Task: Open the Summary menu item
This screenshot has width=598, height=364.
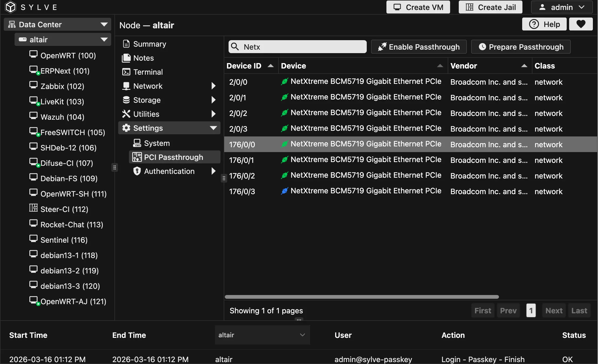Action: [149, 44]
